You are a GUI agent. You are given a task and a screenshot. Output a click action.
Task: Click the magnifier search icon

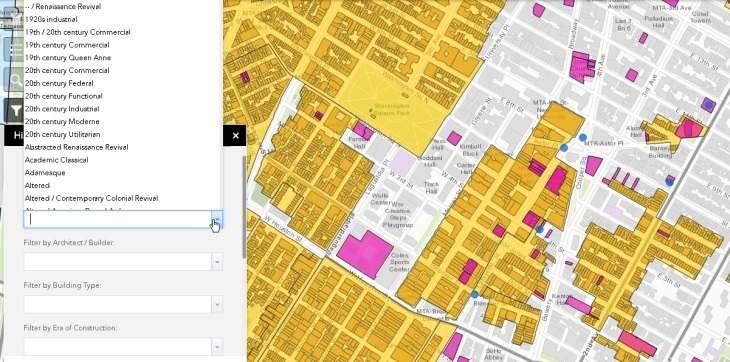[15, 80]
